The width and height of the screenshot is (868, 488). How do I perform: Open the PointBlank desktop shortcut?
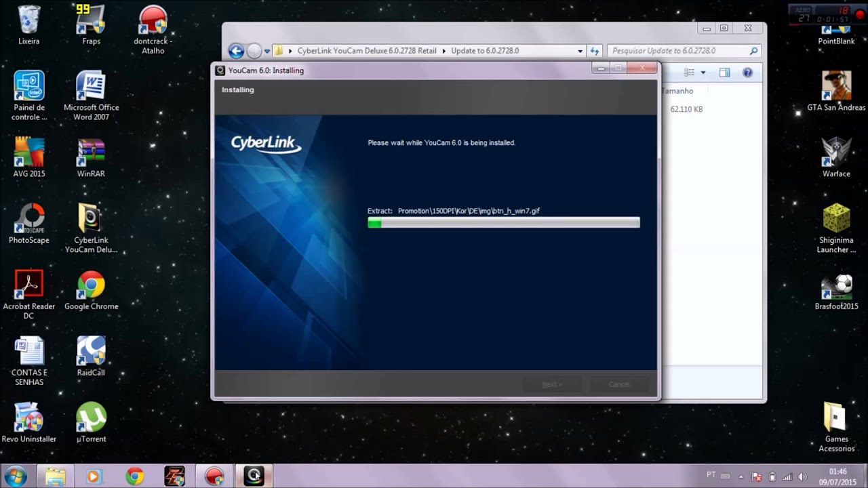pos(836,34)
